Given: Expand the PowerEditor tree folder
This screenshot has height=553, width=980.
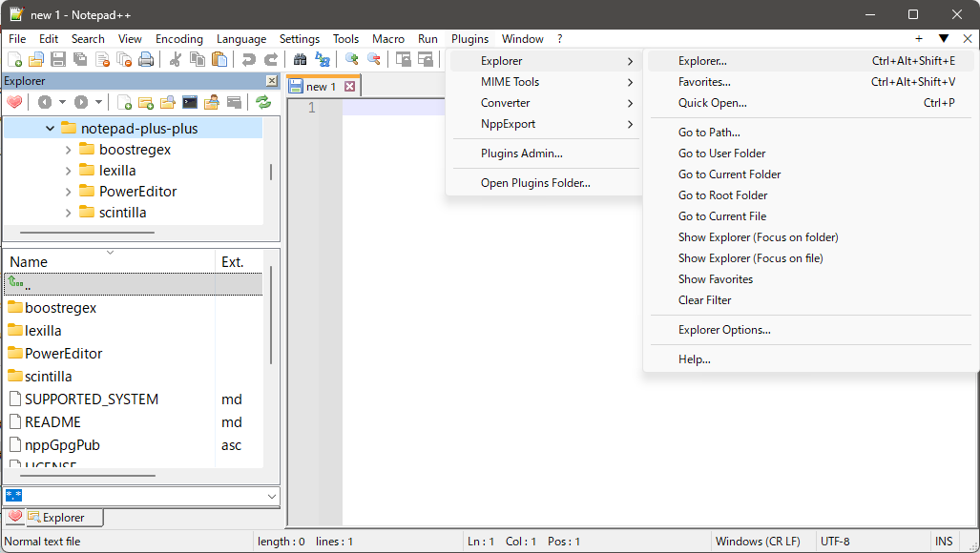Looking at the screenshot, I should point(68,192).
